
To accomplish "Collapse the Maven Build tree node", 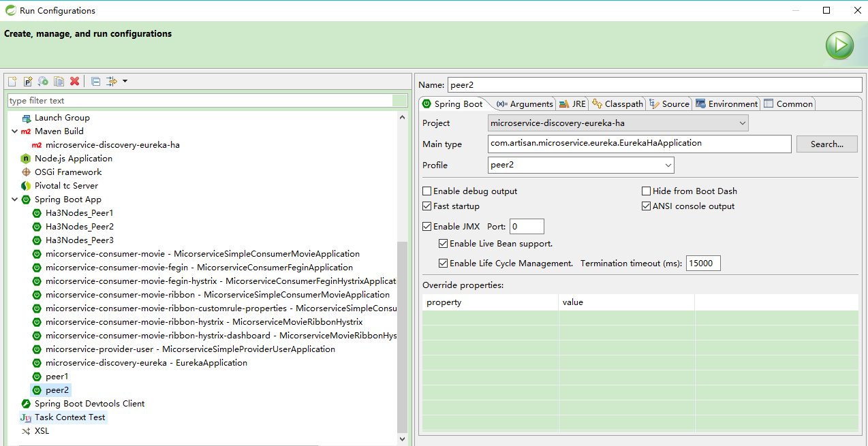I will (15, 131).
